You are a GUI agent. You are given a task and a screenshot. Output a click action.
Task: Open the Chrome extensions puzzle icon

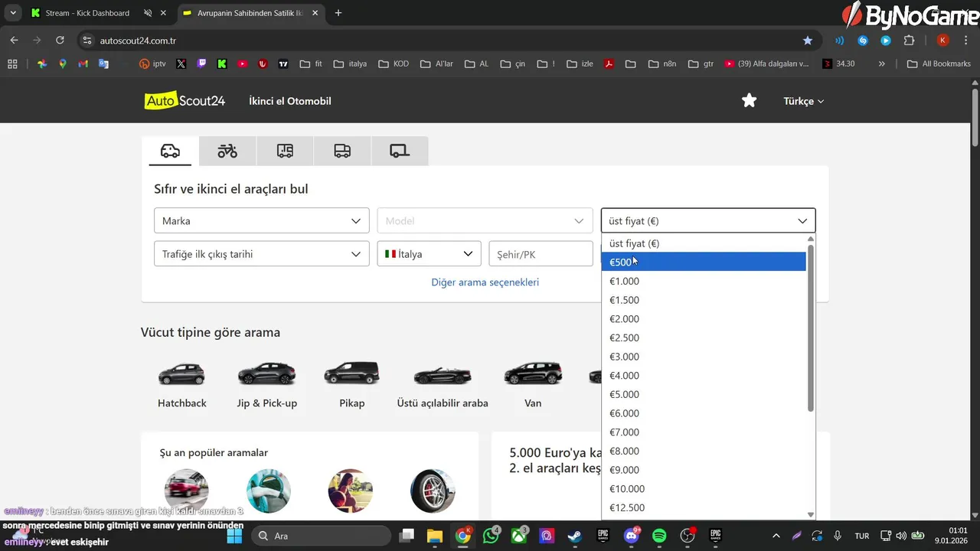(x=909, y=40)
